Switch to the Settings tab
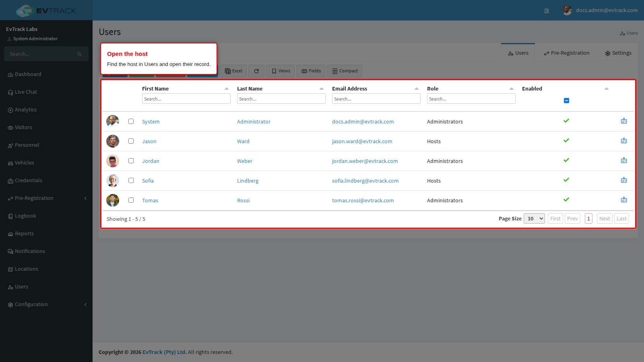Viewport: 644px width, 362px height. tap(618, 53)
